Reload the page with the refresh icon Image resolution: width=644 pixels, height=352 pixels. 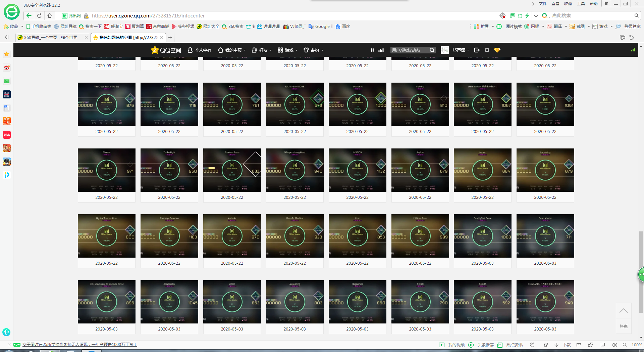39,15
